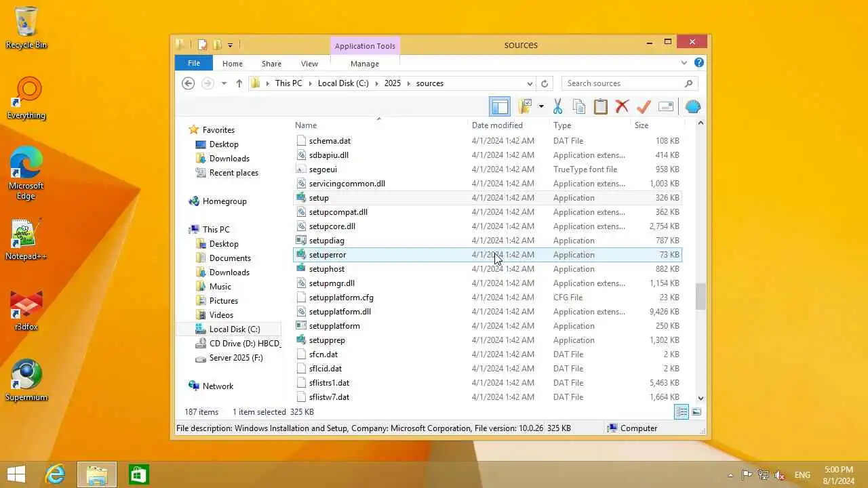The height and width of the screenshot is (488, 868).
Task: Click This PC in the address bar
Action: [x=289, y=83]
